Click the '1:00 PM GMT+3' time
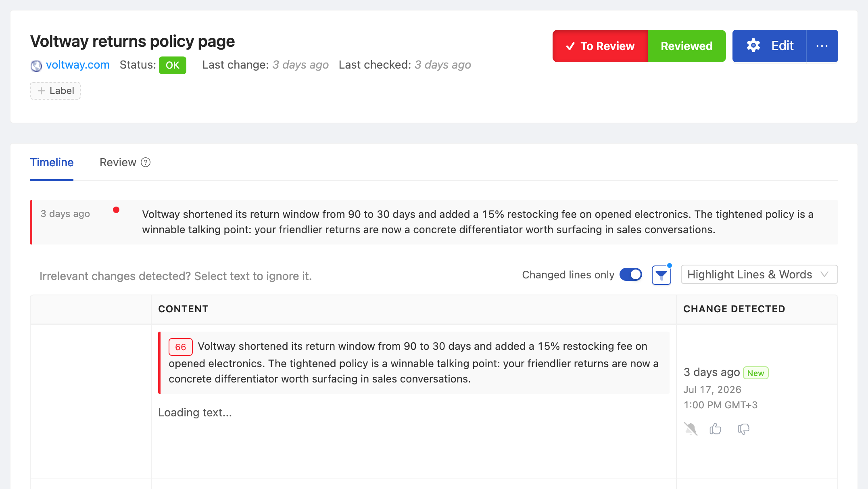The image size is (868, 489). pyautogui.click(x=720, y=405)
